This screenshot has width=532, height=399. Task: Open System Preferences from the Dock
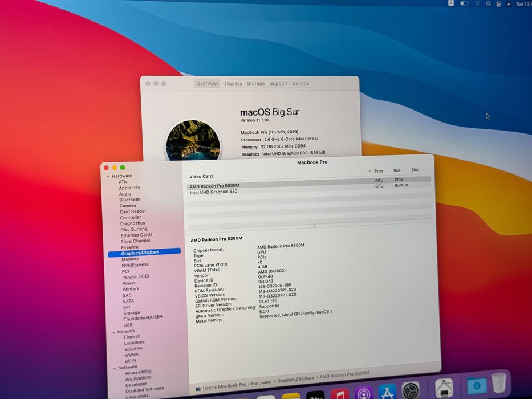[x=411, y=390]
